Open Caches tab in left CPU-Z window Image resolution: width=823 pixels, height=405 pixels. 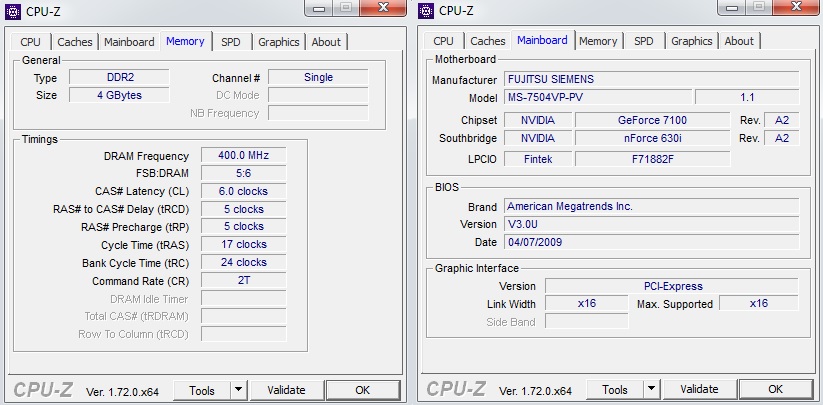75,42
